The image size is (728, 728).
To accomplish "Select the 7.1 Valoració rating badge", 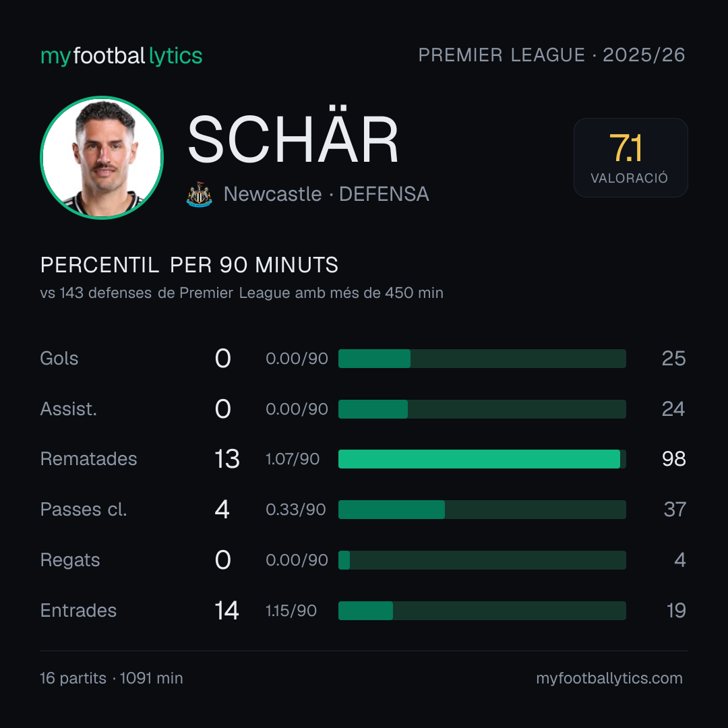I will click(630, 157).
